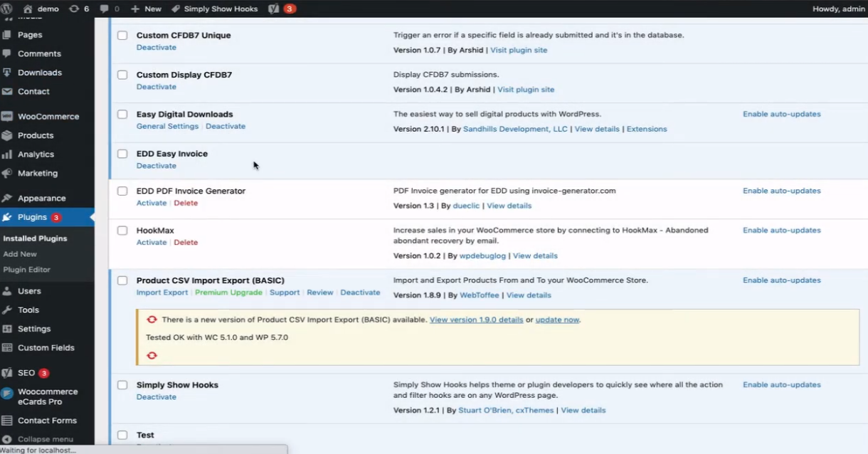Open the Add New plugins submenu
Image resolution: width=868 pixels, height=454 pixels.
20,254
